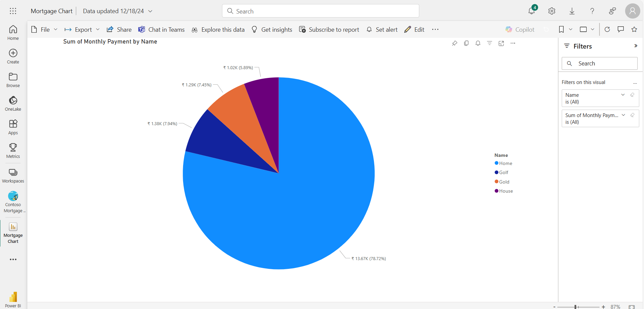Click the copy visual icon
This screenshot has width=644, height=309.
pyautogui.click(x=466, y=43)
